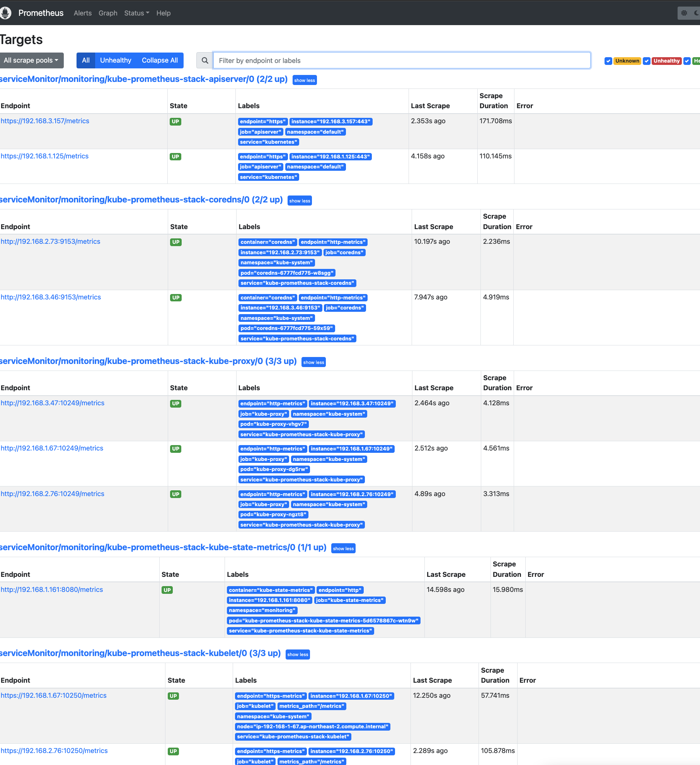This screenshot has height=765, width=700.
Task: Click the Prometheus brand title
Action: tap(41, 13)
